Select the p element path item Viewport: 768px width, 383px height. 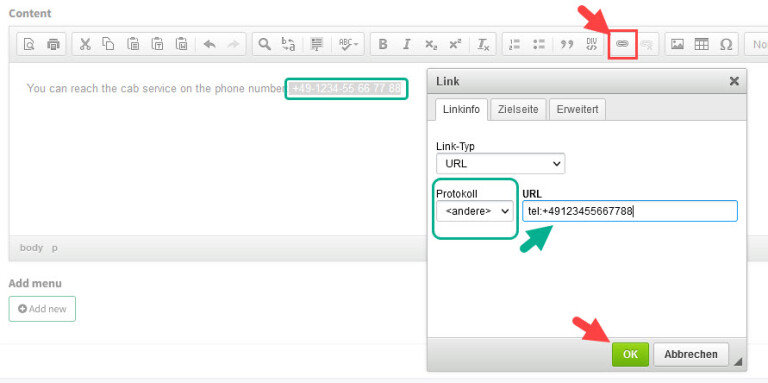[x=55, y=248]
